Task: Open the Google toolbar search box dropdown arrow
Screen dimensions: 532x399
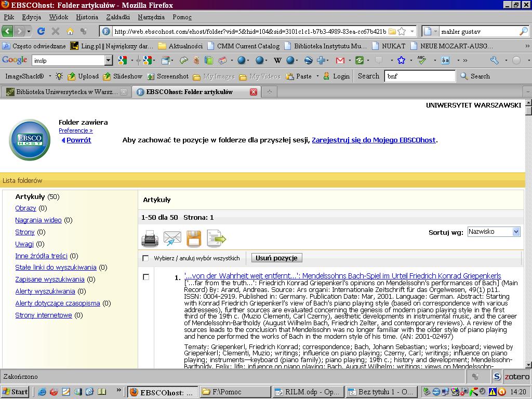Action: point(108,60)
